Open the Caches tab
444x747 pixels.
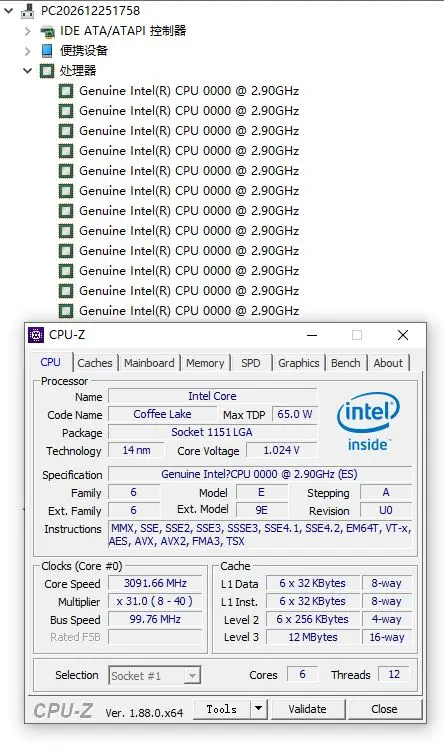tap(95, 363)
